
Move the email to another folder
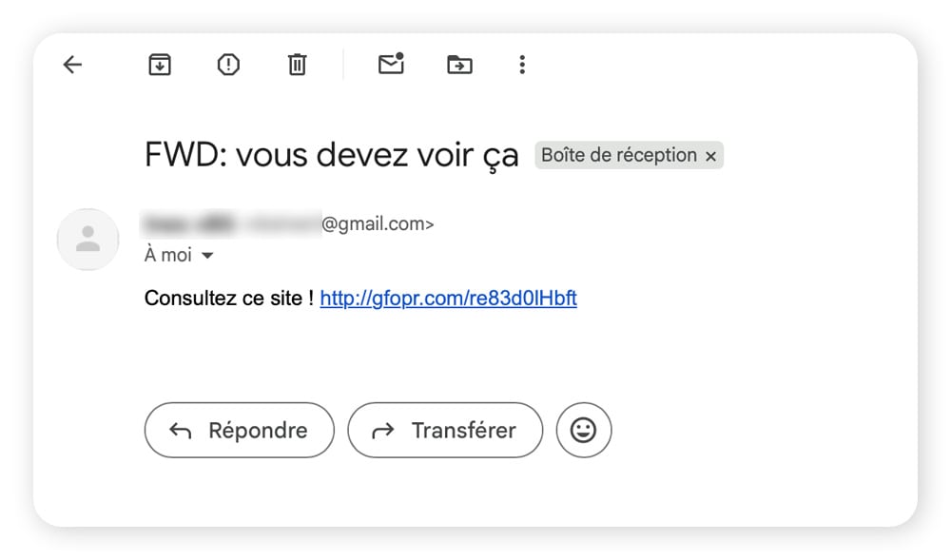point(458,65)
